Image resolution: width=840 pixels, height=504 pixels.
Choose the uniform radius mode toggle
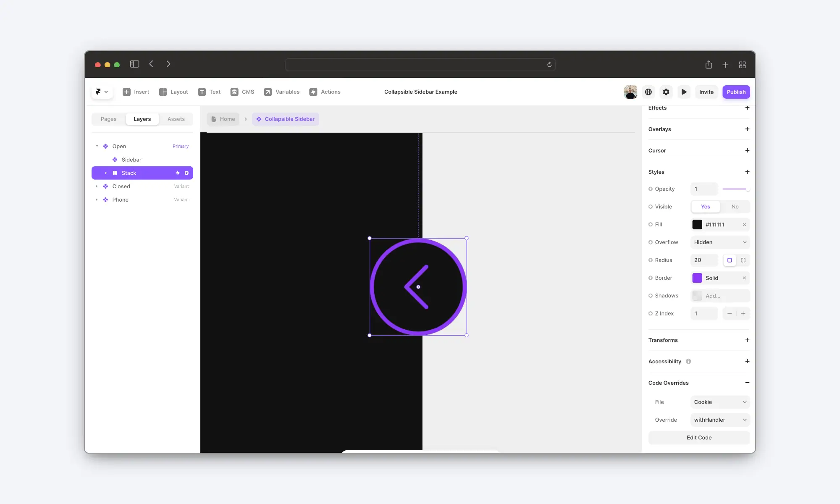click(730, 260)
